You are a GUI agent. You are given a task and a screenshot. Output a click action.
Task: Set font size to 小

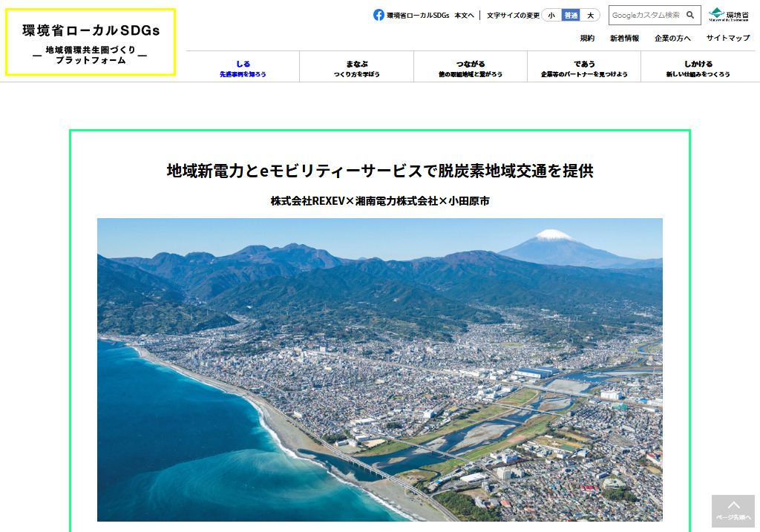[551, 14]
